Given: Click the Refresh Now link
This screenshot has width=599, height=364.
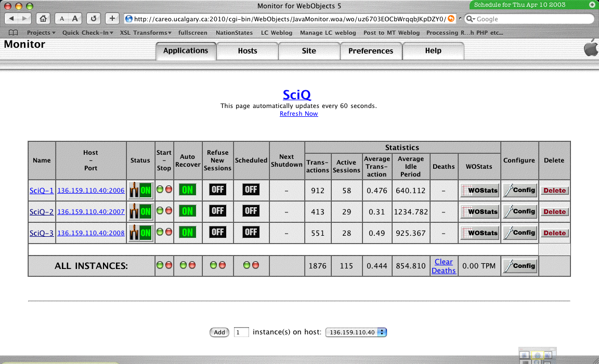Looking at the screenshot, I should (x=298, y=114).
